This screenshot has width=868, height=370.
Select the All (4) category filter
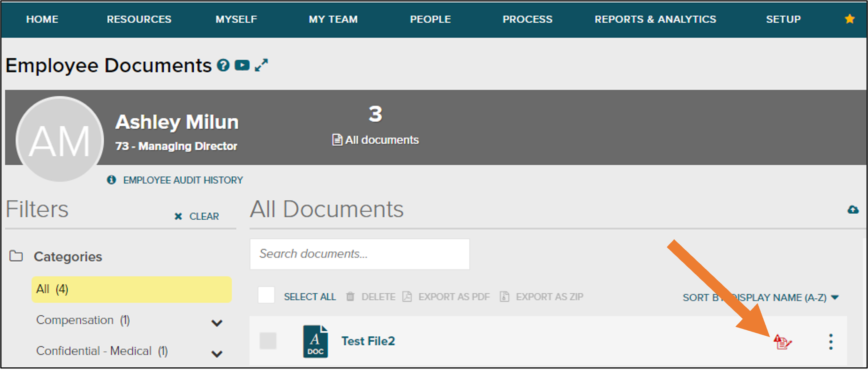pyautogui.click(x=131, y=289)
